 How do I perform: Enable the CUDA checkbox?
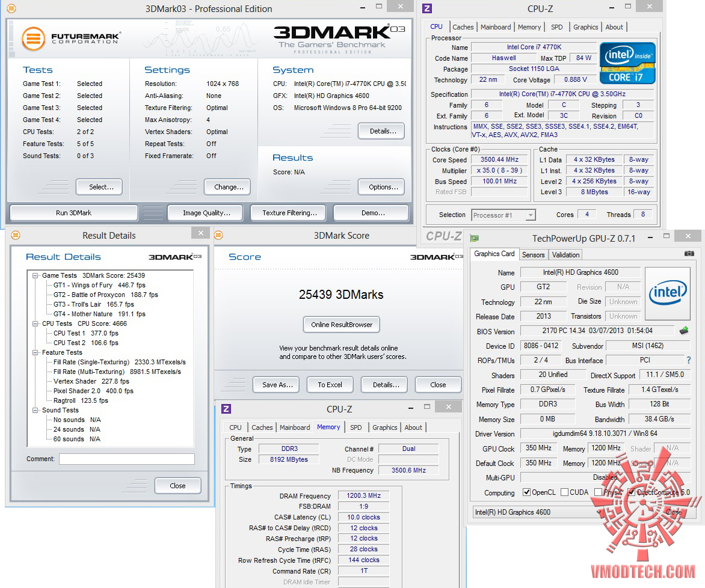point(564,492)
